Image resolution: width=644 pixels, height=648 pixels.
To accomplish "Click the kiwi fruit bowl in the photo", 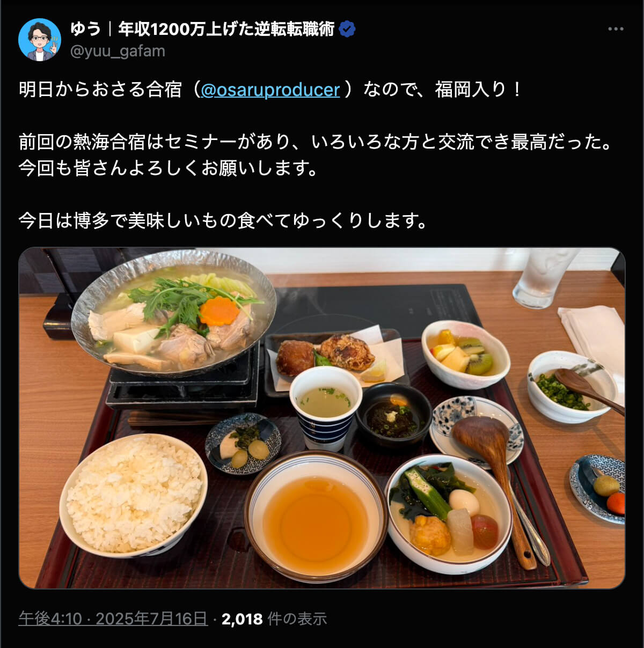I will point(465,354).
